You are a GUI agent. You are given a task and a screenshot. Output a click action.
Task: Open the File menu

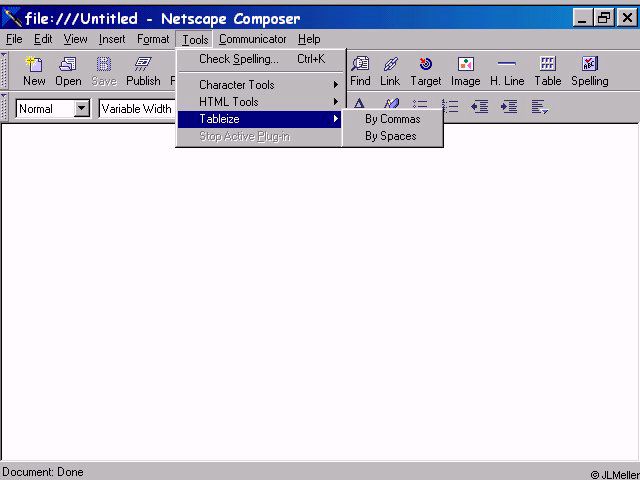[x=14, y=39]
